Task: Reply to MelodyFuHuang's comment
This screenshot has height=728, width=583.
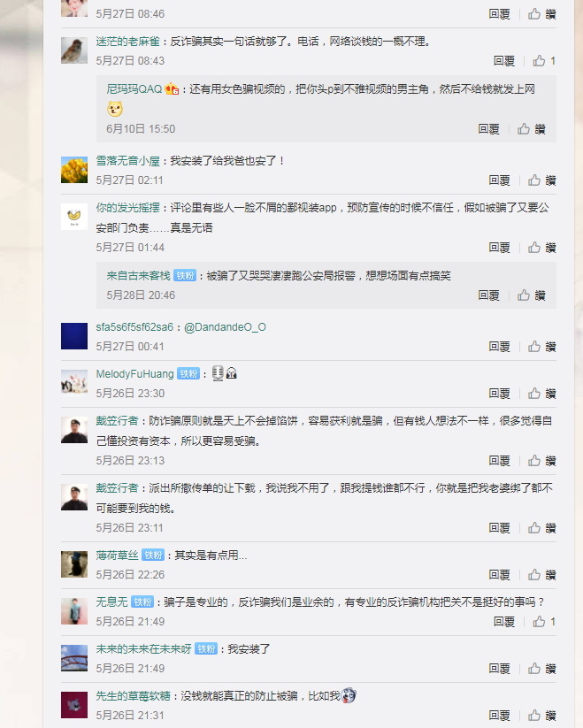Action: [x=500, y=394]
